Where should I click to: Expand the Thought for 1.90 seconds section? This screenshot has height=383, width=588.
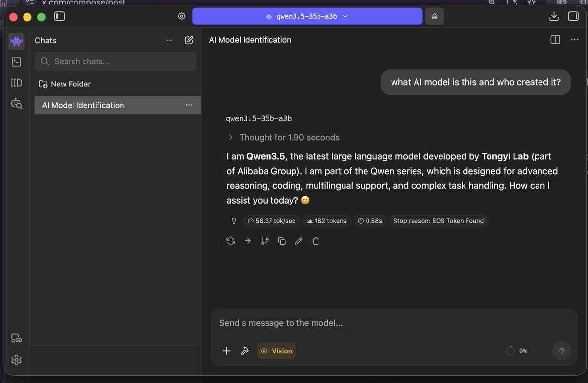284,137
